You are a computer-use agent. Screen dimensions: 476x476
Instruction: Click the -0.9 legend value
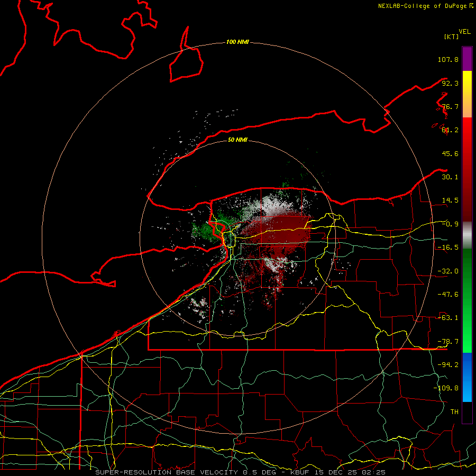[450, 224]
